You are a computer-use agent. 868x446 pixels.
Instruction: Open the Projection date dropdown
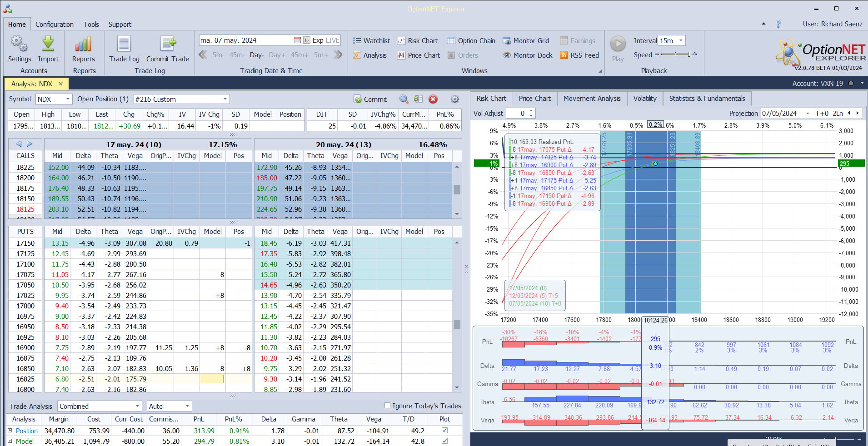coord(808,114)
